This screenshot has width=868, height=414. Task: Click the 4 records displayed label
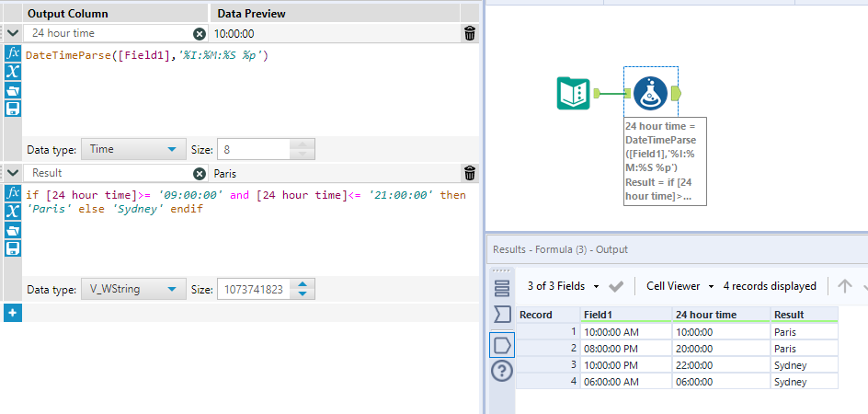(770, 286)
